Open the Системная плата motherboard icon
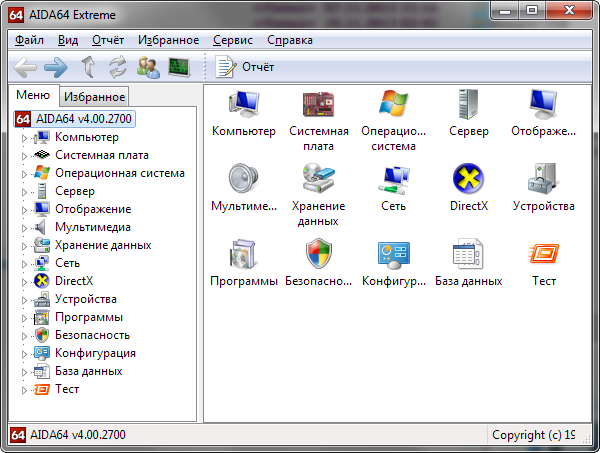This screenshot has height=453, width=600. click(319, 106)
